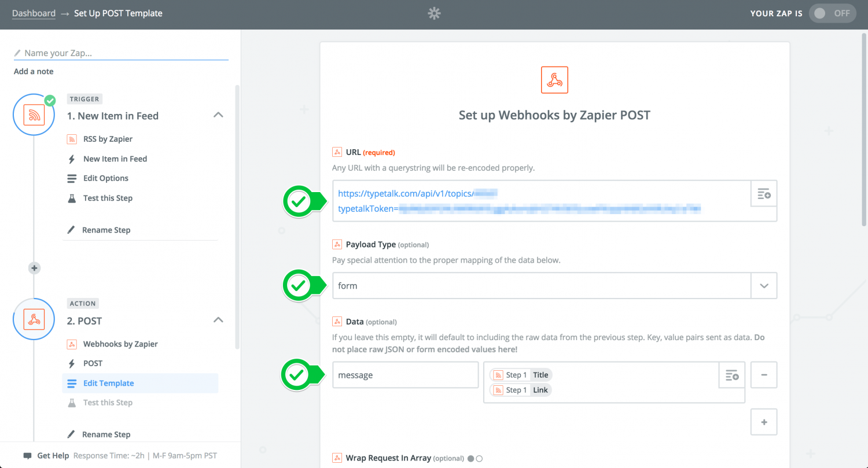This screenshot has width=868, height=468.
Task: Click the lines icon beside Edit Options
Action: (x=72, y=178)
